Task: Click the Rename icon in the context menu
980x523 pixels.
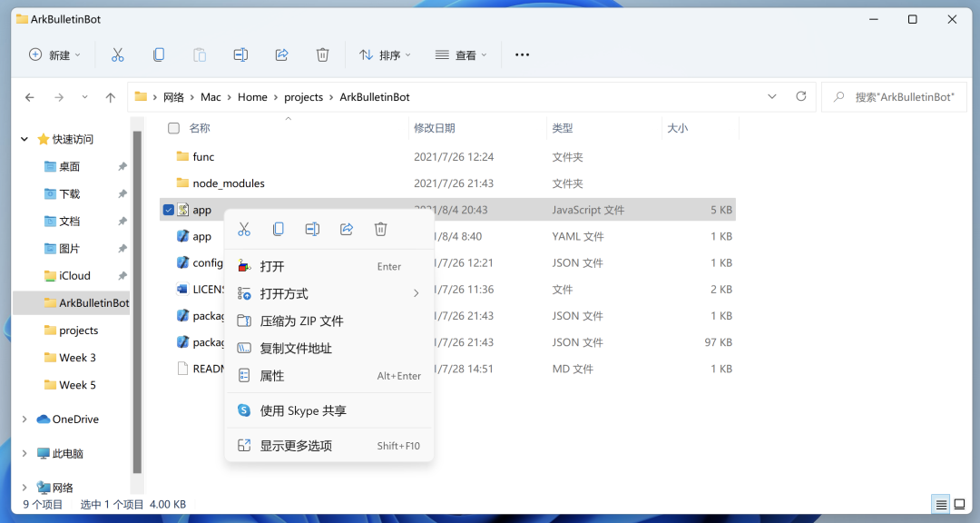Action: click(312, 230)
